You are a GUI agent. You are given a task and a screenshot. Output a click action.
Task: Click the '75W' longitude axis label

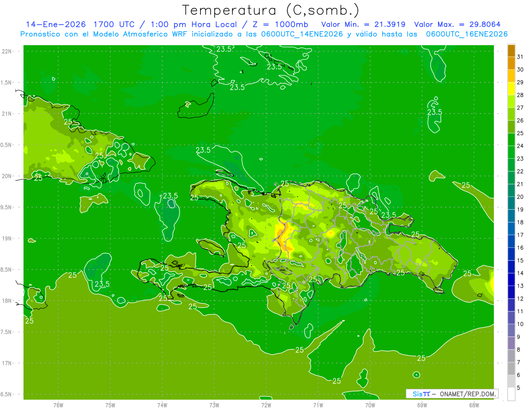click(110, 405)
